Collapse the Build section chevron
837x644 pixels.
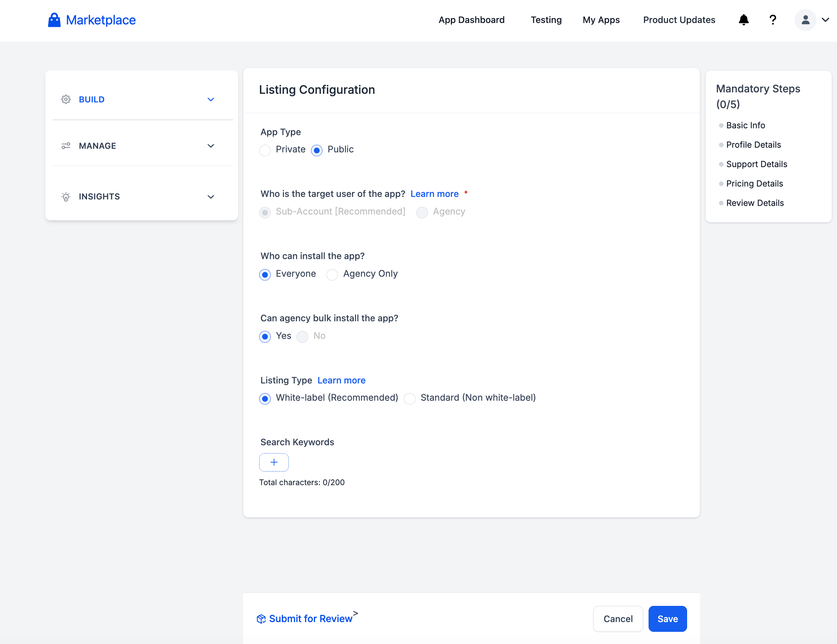pyautogui.click(x=211, y=100)
